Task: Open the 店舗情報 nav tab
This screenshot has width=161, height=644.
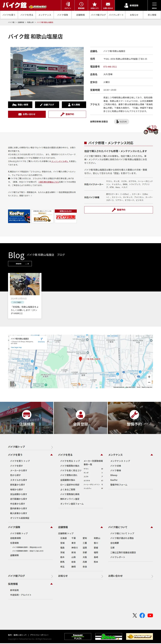Action: click(80, 15)
